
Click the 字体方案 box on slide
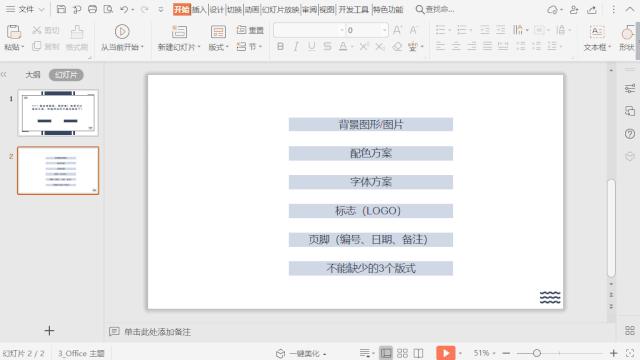pos(371,182)
